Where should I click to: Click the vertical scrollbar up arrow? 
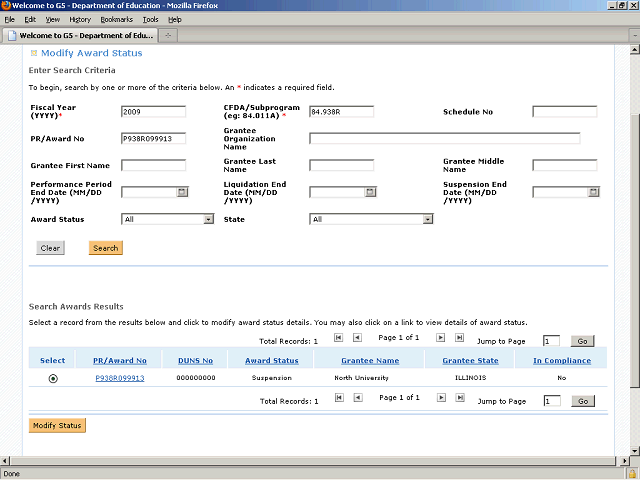click(634, 50)
